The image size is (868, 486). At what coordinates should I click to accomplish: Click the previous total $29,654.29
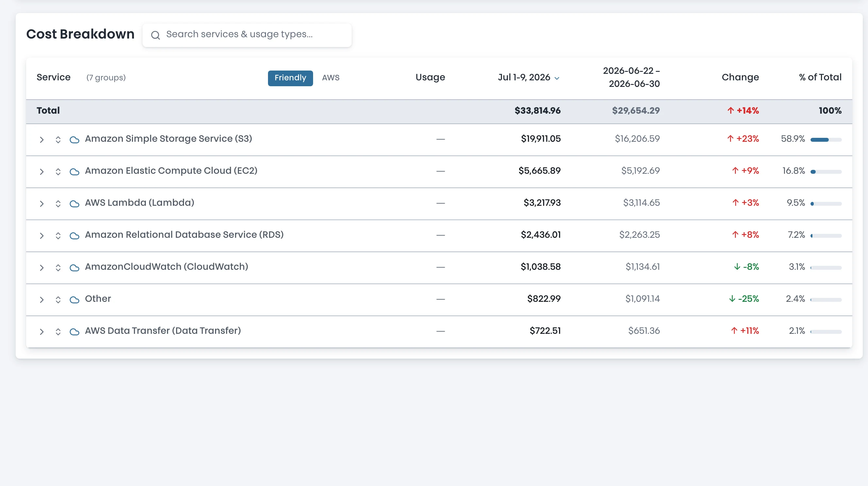[636, 110]
